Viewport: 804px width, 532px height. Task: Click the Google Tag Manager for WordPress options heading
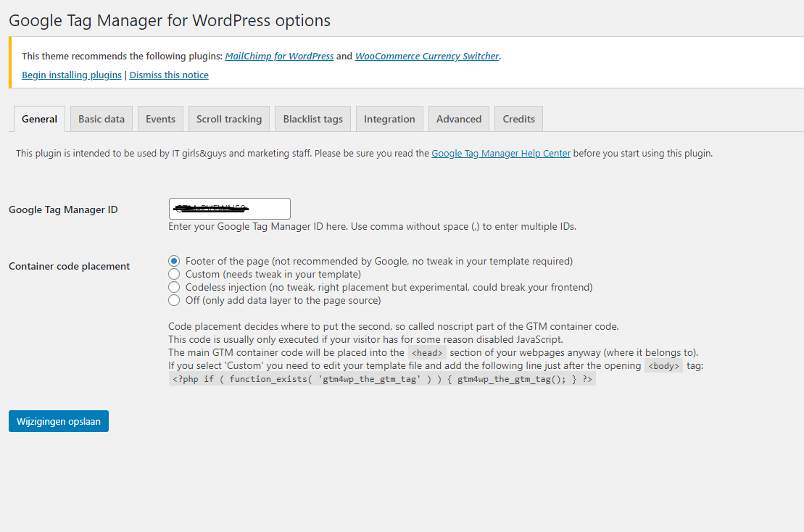coord(170,20)
